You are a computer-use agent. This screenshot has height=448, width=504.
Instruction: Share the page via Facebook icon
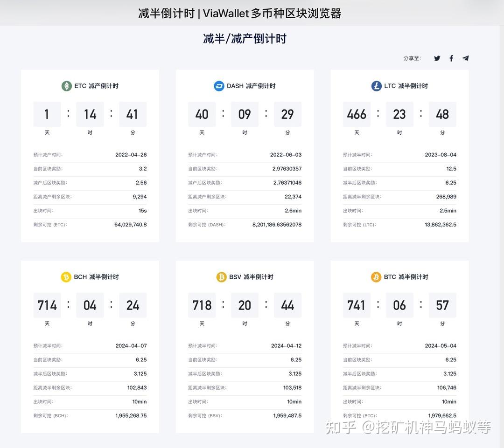coord(451,58)
